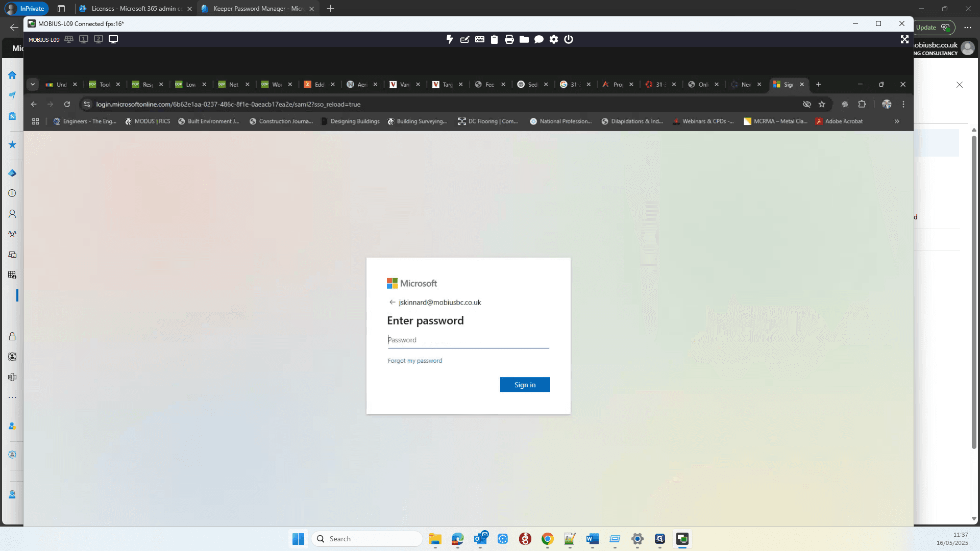Screen dimensions: 980x551
Task: Click the remote print icon
Action: pos(509,39)
